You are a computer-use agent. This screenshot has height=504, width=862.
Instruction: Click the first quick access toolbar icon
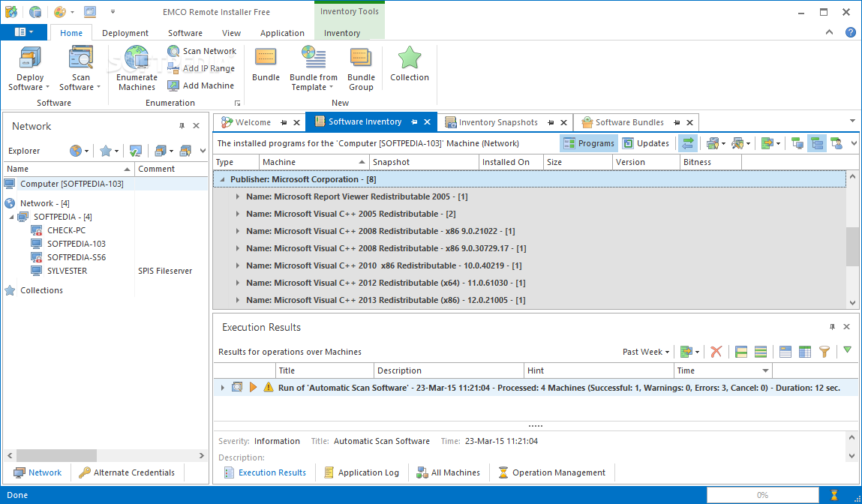[x=11, y=11]
